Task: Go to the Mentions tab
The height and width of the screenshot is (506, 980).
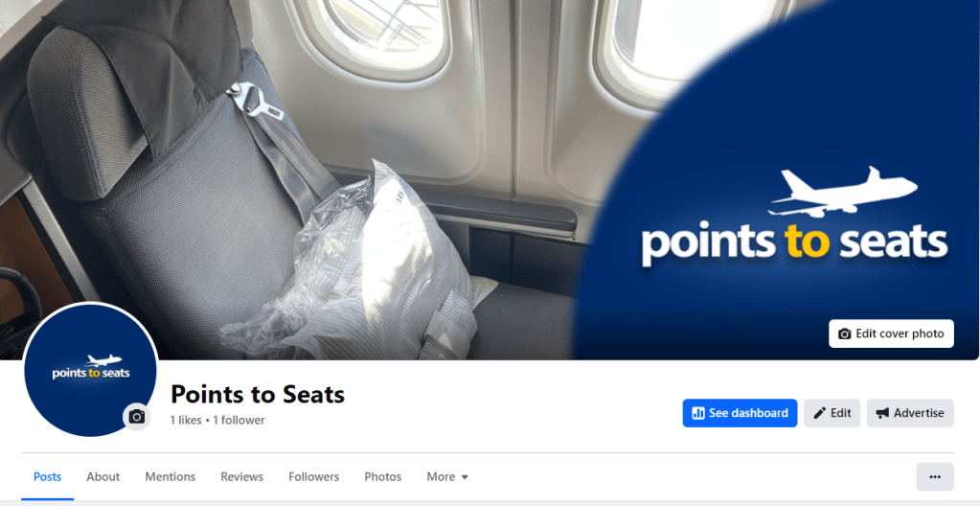Action: click(x=170, y=476)
